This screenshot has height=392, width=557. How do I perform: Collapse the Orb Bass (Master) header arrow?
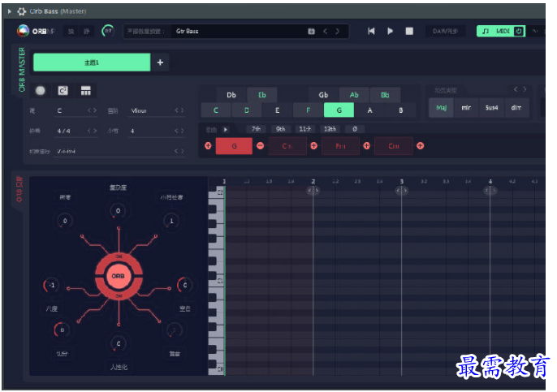[x=10, y=11]
